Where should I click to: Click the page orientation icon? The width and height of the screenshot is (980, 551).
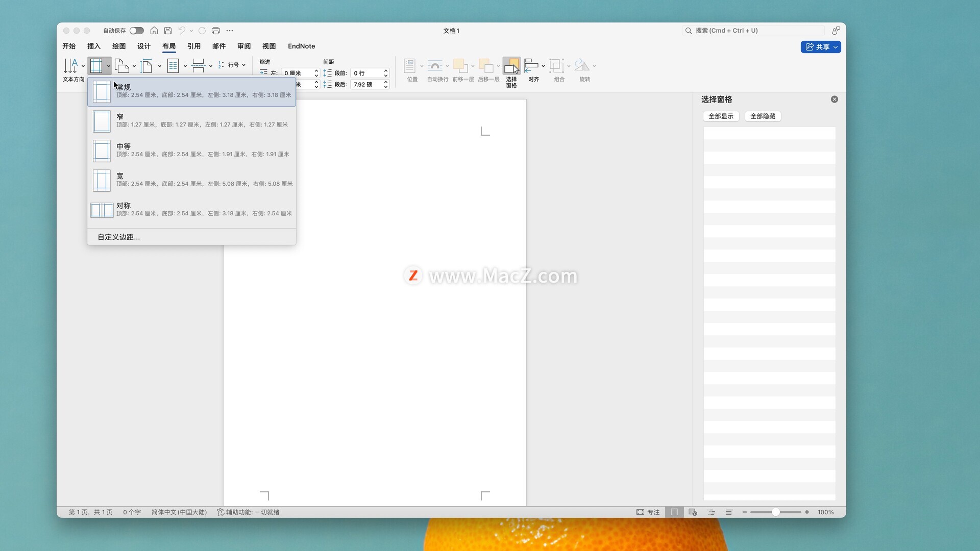pos(121,65)
